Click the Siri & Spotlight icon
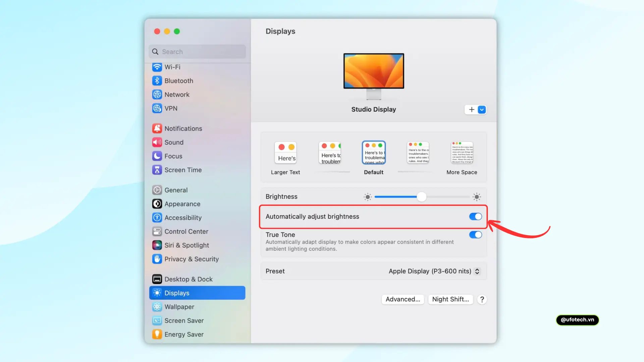The height and width of the screenshot is (362, 644). (157, 245)
